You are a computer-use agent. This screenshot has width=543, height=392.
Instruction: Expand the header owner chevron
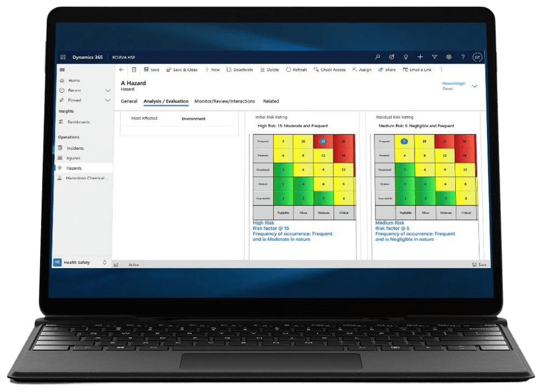coord(475,86)
